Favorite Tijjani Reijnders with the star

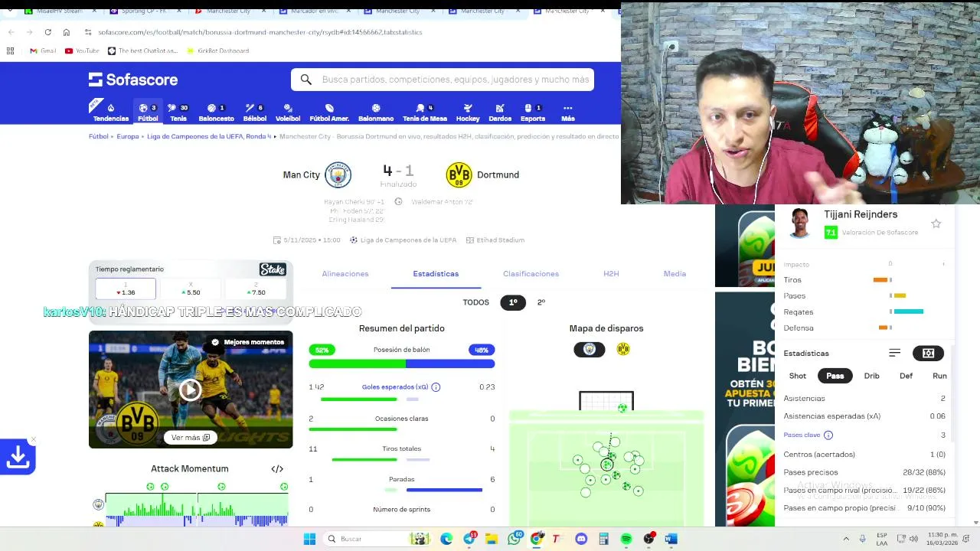click(x=936, y=223)
